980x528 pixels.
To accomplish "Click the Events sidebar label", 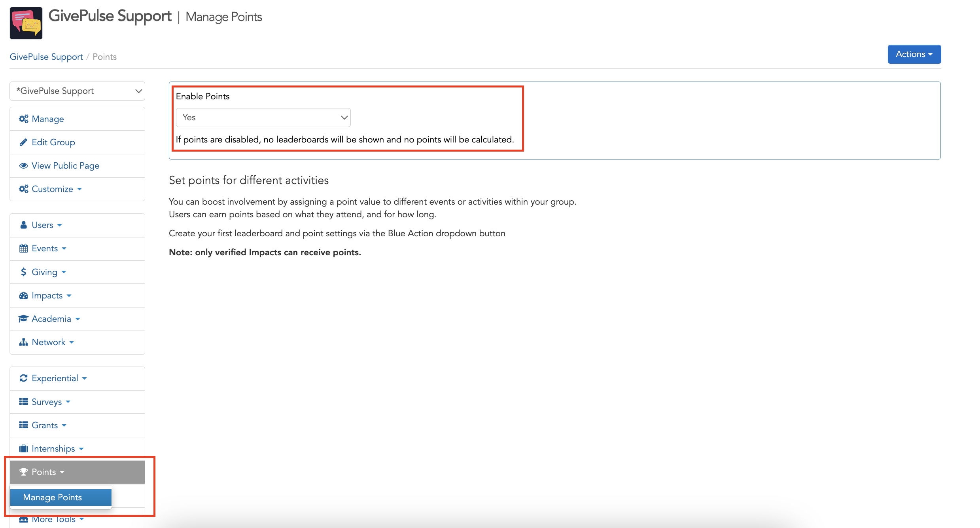I will click(x=45, y=248).
